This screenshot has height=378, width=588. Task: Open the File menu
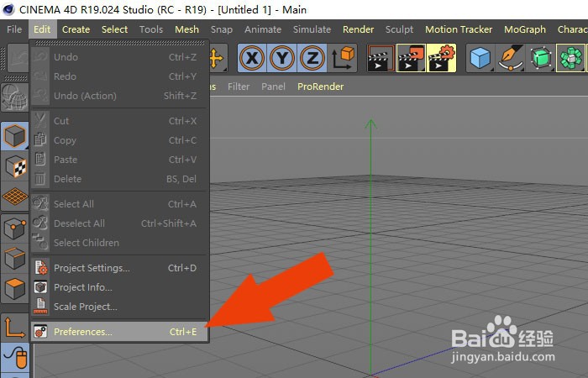point(14,29)
